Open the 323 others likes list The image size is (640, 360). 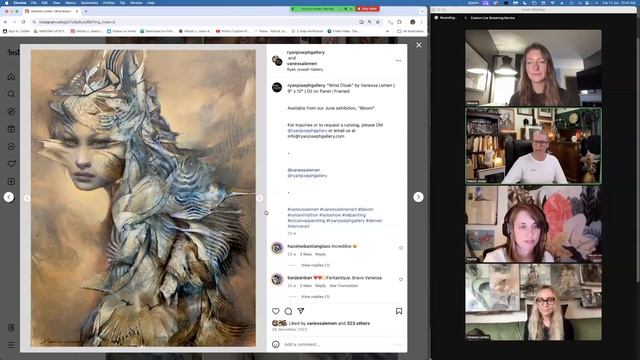(x=358, y=323)
